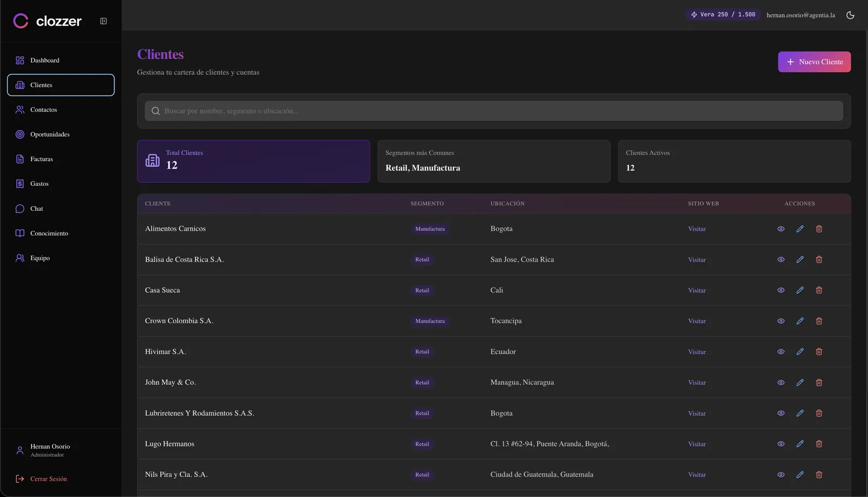Click the Nuevo Cliente button
Screen dimensions: 868x497
point(814,62)
